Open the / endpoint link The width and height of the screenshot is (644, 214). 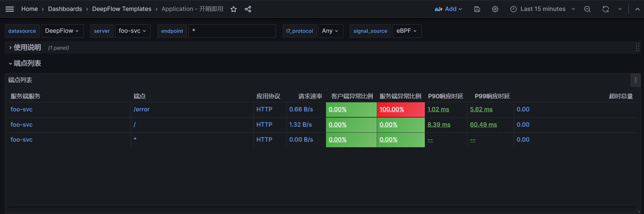click(x=135, y=125)
